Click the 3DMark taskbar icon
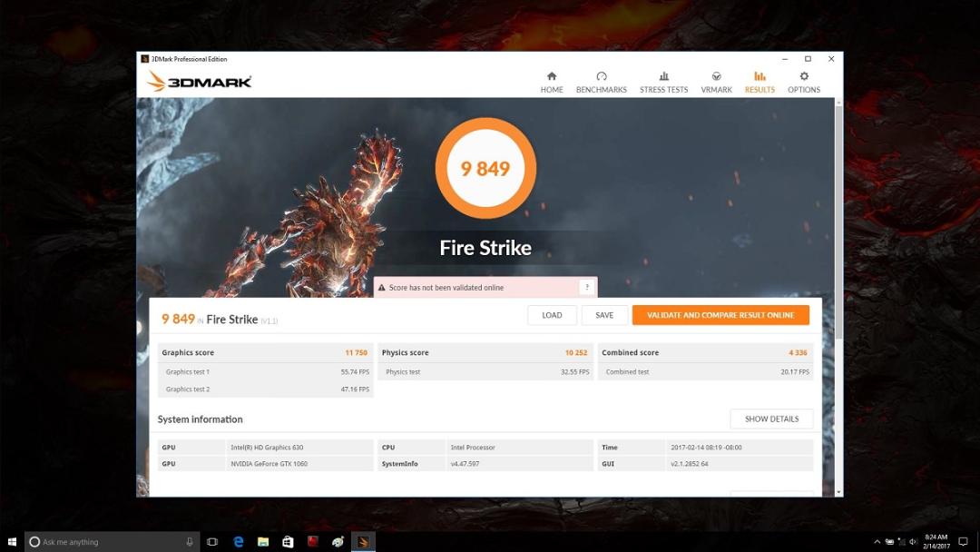This screenshot has height=552, width=980. pyautogui.click(x=362, y=541)
